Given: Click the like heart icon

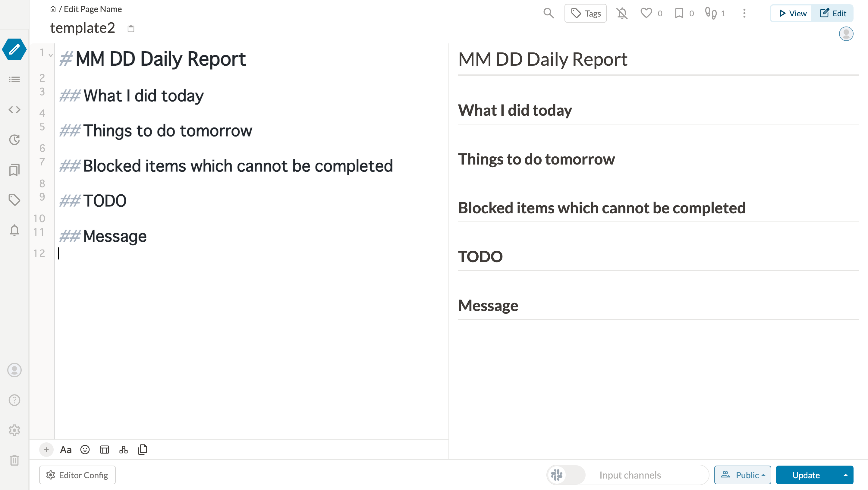Looking at the screenshot, I should click(x=646, y=13).
